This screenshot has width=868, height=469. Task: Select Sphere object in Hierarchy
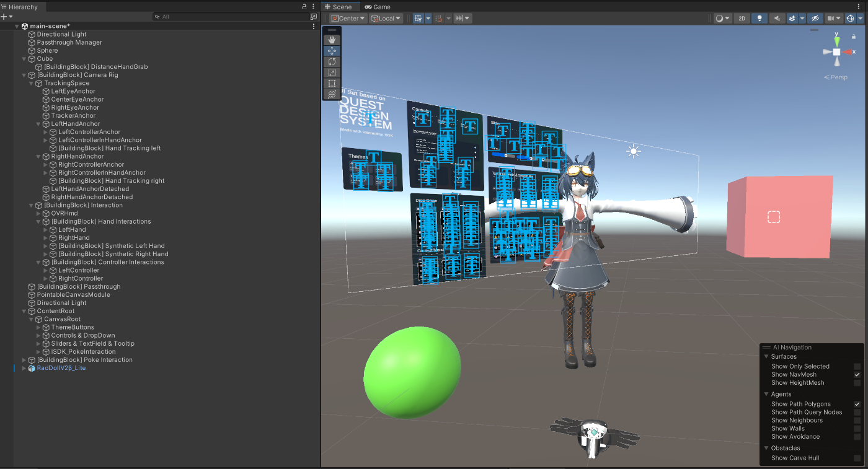point(47,51)
